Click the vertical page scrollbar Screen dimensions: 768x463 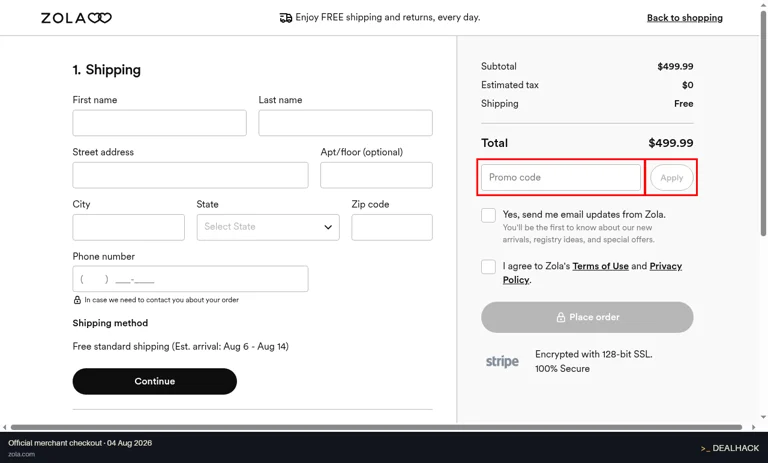point(763,122)
